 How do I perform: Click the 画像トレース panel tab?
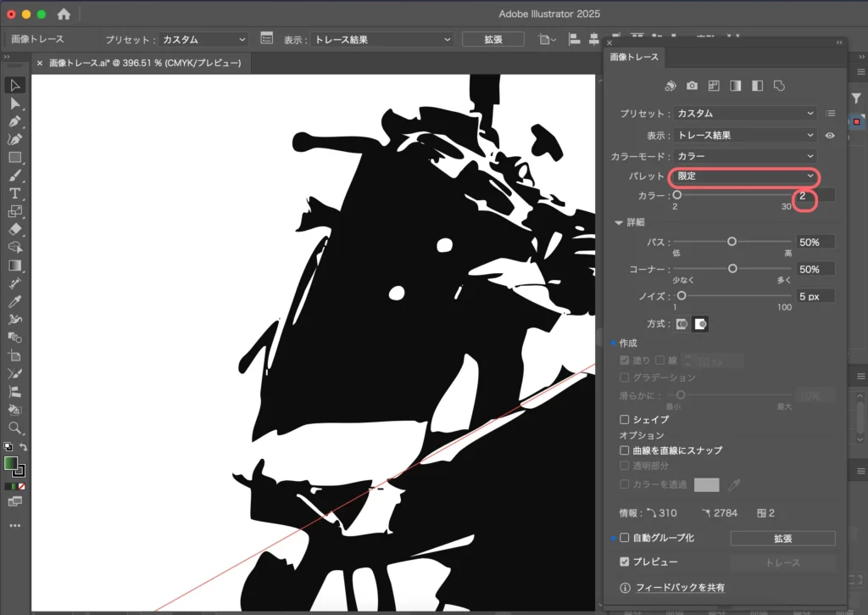[636, 58]
